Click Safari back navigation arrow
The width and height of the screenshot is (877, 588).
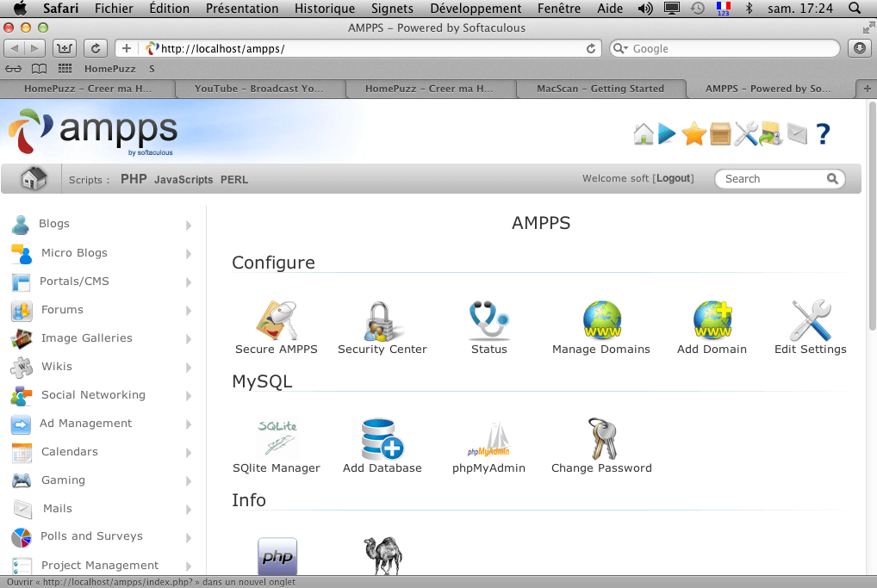click(15, 48)
